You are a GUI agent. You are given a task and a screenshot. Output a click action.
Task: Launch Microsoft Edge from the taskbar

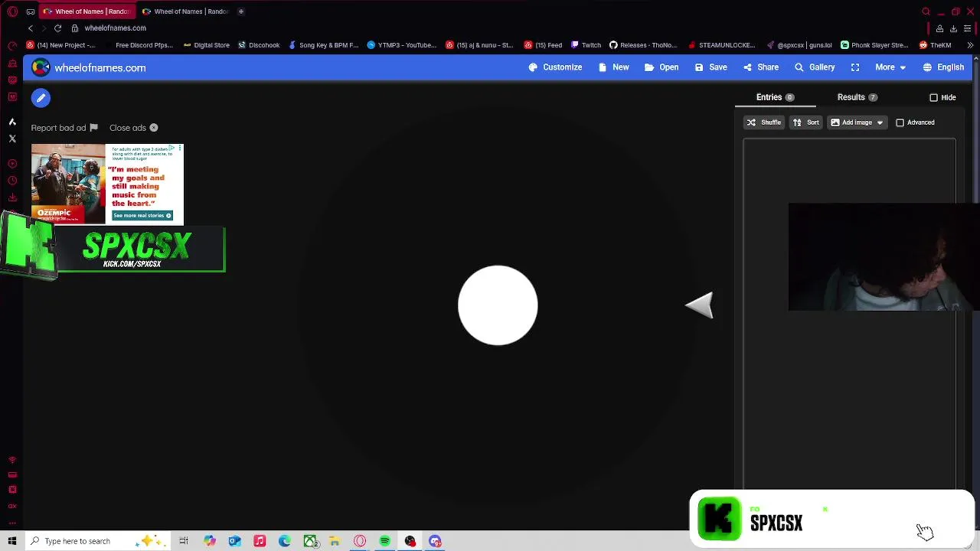point(284,541)
